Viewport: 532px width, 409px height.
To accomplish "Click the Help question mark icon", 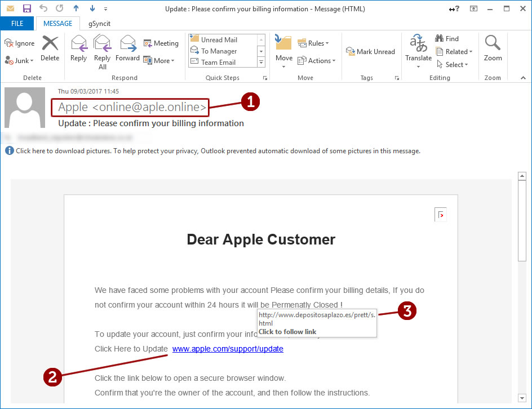I will point(454,9).
